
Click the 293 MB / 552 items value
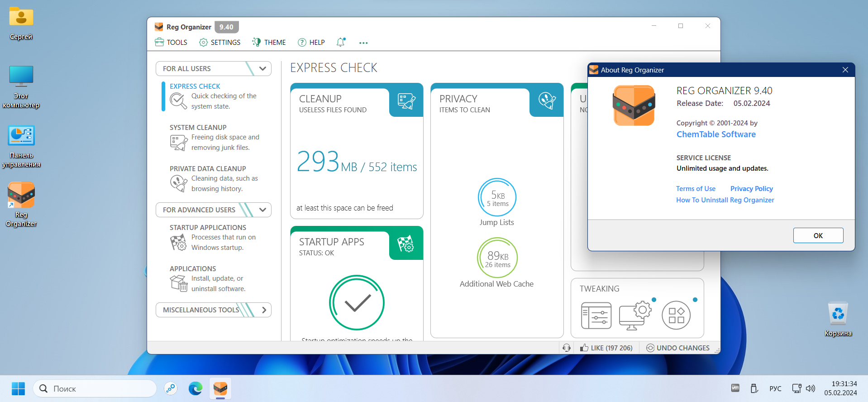(x=357, y=162)
